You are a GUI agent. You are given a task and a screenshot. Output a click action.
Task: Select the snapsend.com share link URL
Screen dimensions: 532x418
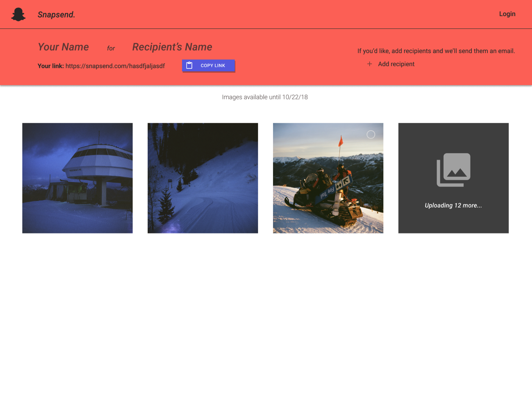115,66
